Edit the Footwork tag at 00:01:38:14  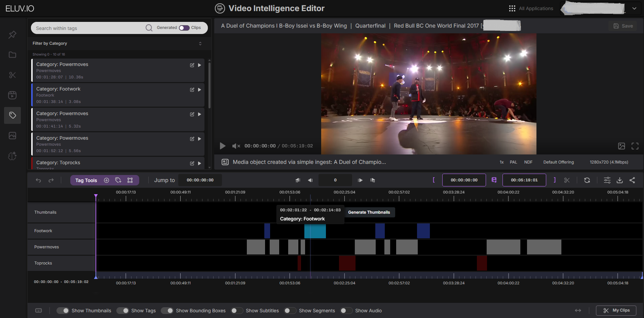pos(192,90)
